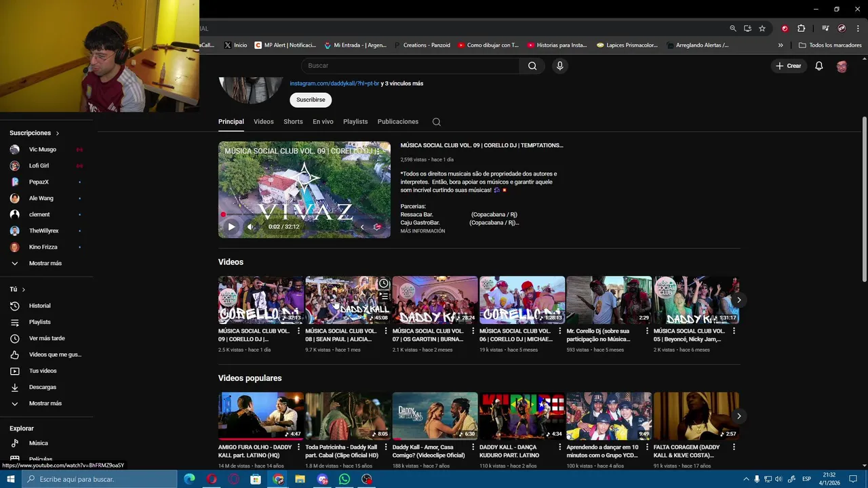Open Vic Musgo subscription channel
Image resolution: width=868 pixels, height=488 pixels.
(x=46, y=150)
